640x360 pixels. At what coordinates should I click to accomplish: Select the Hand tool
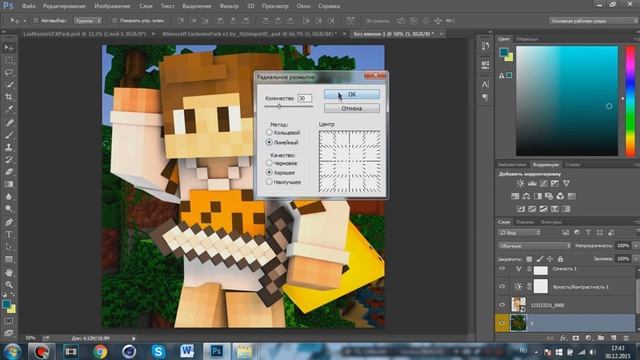tap(9, 272)
